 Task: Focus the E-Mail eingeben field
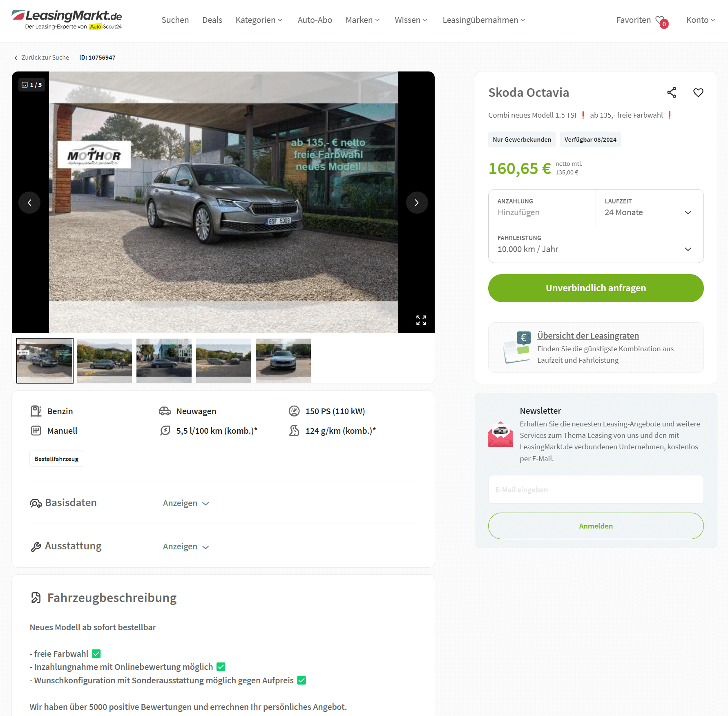596,490
